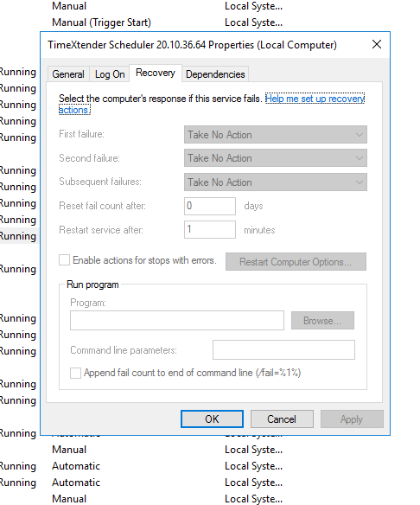Viewport: 420px width, 505px height.
Task: Click the Browse button
Action: [x=322, y=321]
